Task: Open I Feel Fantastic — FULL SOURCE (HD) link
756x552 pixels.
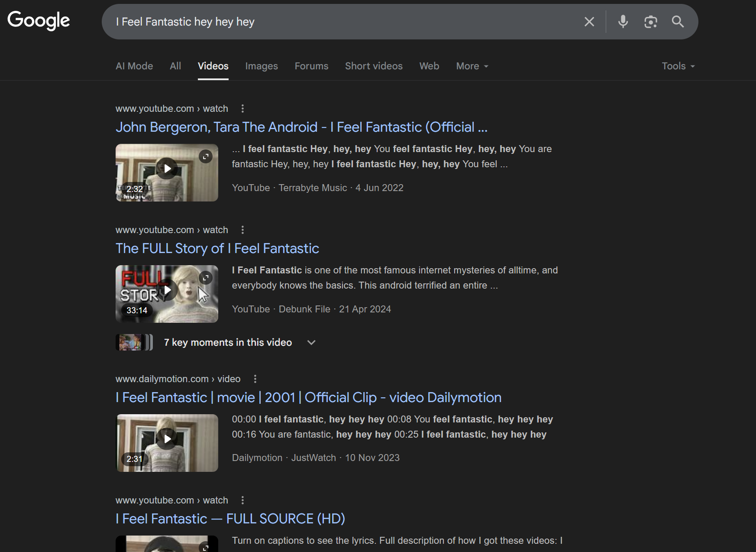Action: (x=230, y=519)
